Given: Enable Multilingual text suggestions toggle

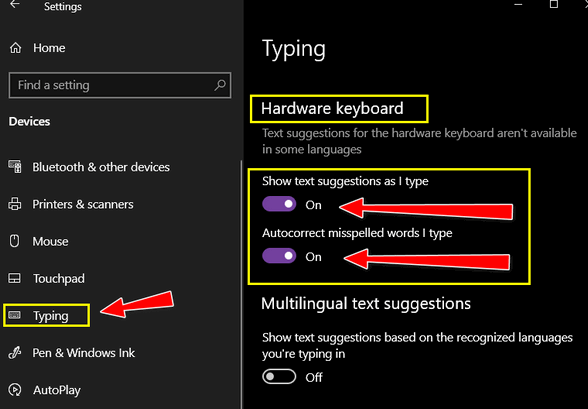Looking at the screenshot, I should tap(279, 377).
